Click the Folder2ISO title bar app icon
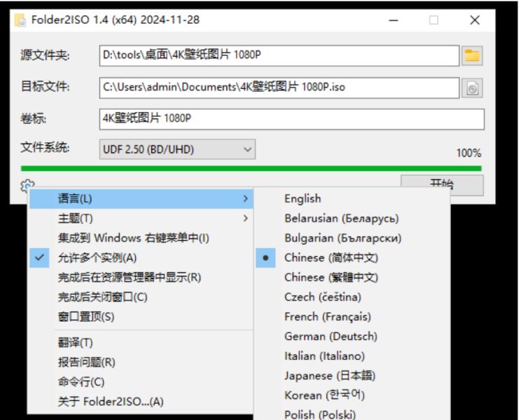Viewport: 519px width, 420px height. point(21,20)
